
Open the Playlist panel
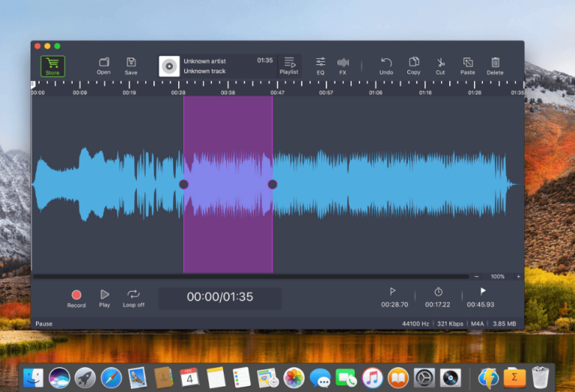[289, 66]
